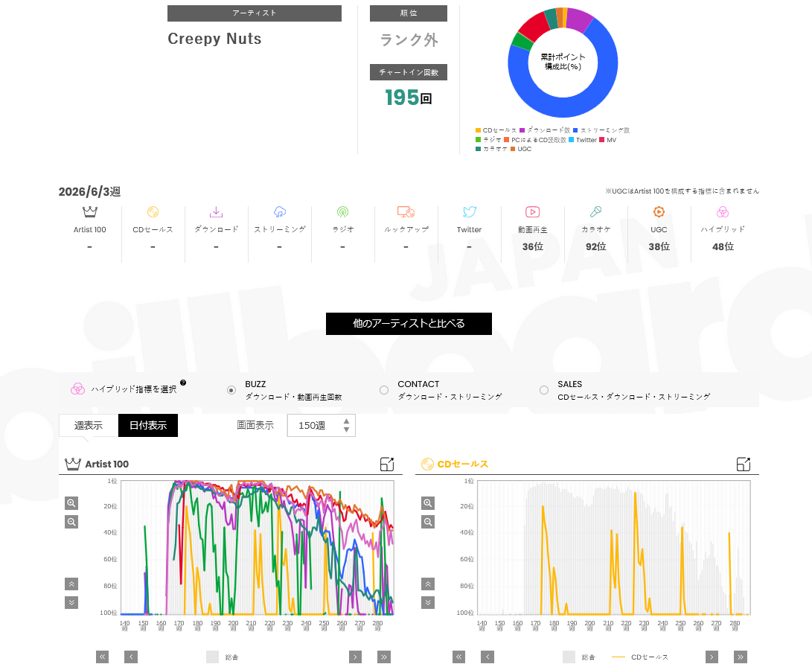812x664 pixels.
Task: Click the ダウンロード download icon
Action: [x=216, y=212]
